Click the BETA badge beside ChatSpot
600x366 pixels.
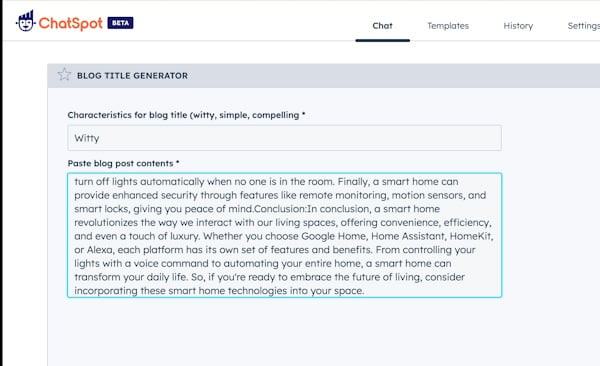tap(120, 23)
